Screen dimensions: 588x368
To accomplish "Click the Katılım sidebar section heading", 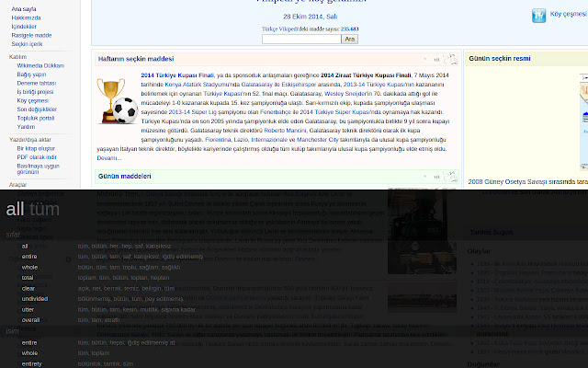I will pos(17,57).
